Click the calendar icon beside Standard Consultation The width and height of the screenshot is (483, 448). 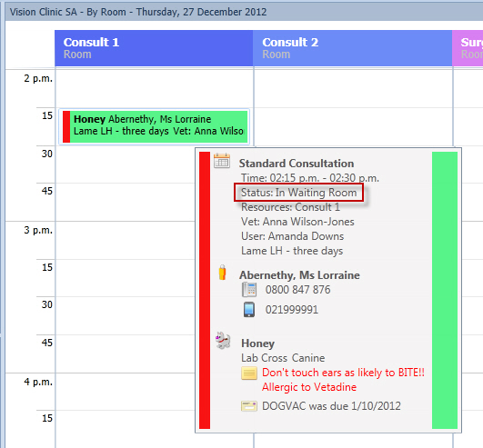click(222, 161)
